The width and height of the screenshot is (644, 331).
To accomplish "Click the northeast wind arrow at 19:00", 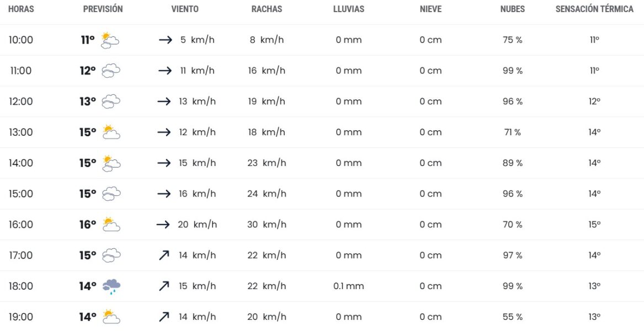I will [164, 317].
